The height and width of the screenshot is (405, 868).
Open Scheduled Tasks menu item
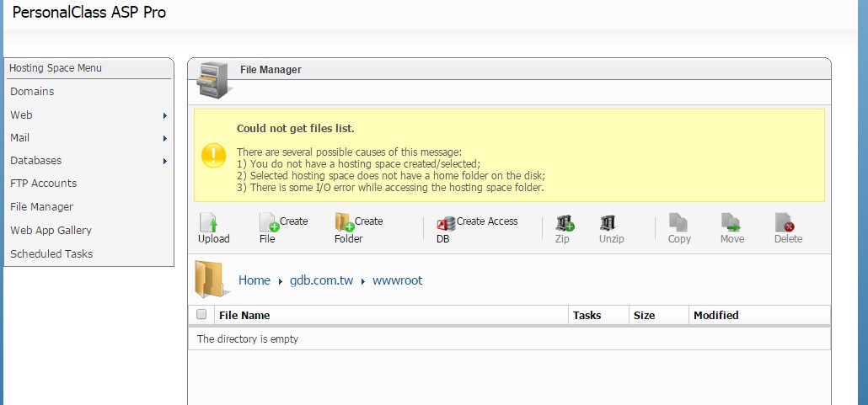51,254
